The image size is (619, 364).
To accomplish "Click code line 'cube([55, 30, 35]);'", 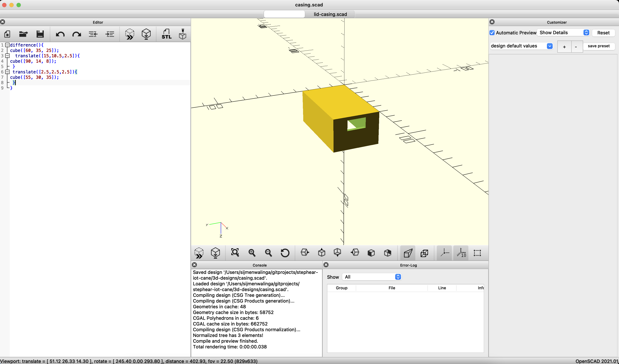I will 34,77.
